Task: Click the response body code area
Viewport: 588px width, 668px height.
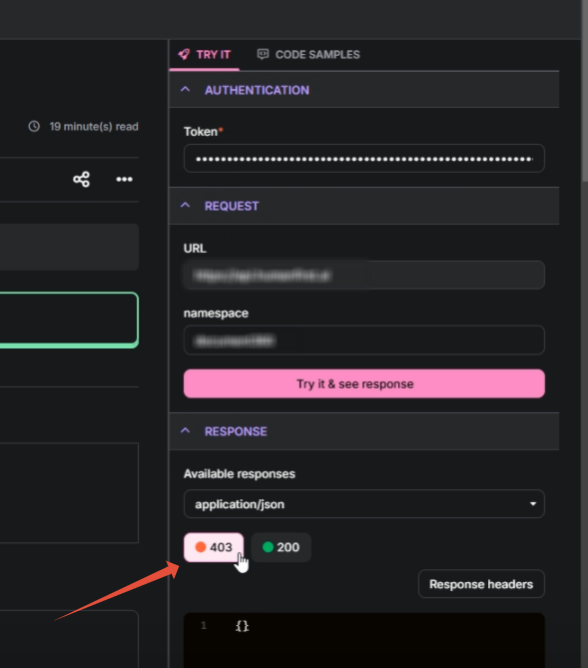Action: tap(364, 640)
